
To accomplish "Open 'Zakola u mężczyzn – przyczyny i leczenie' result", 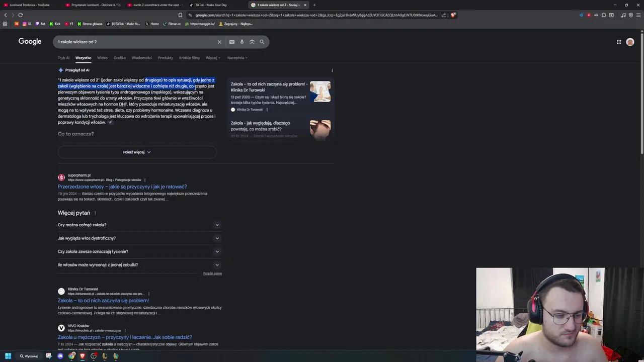I will (x=125, y=337).
